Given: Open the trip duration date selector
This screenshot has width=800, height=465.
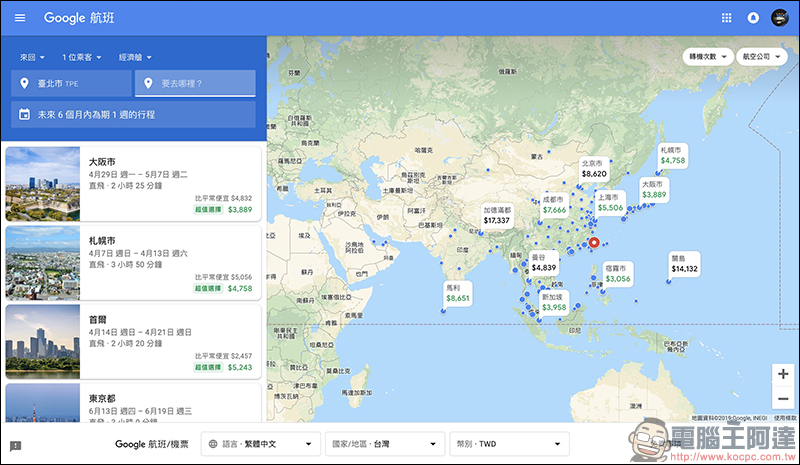Looking at the screenshot, I should click(133, 114).
